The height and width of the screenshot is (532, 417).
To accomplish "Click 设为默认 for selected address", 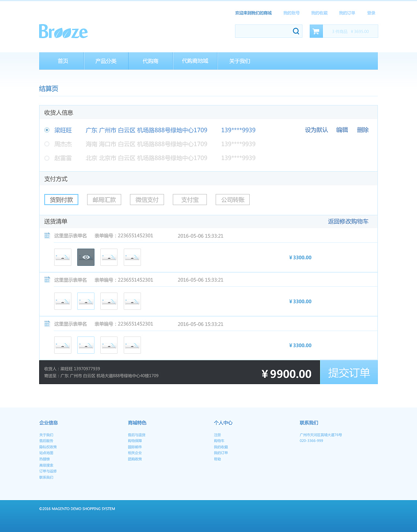I will 316,130.
